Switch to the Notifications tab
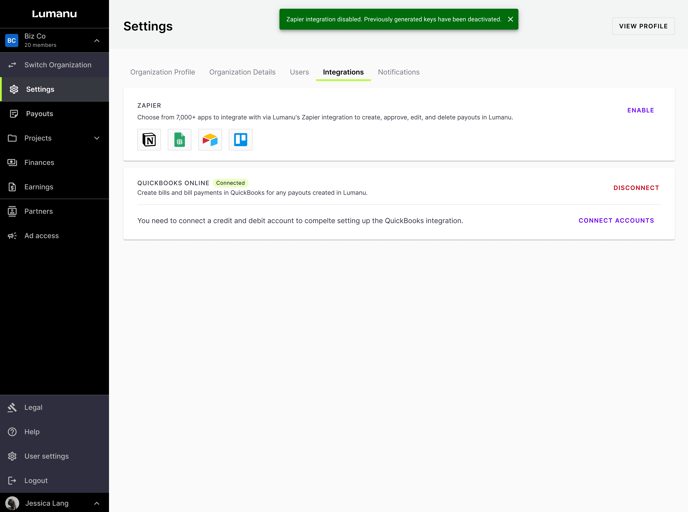 (x=398, y=72)
